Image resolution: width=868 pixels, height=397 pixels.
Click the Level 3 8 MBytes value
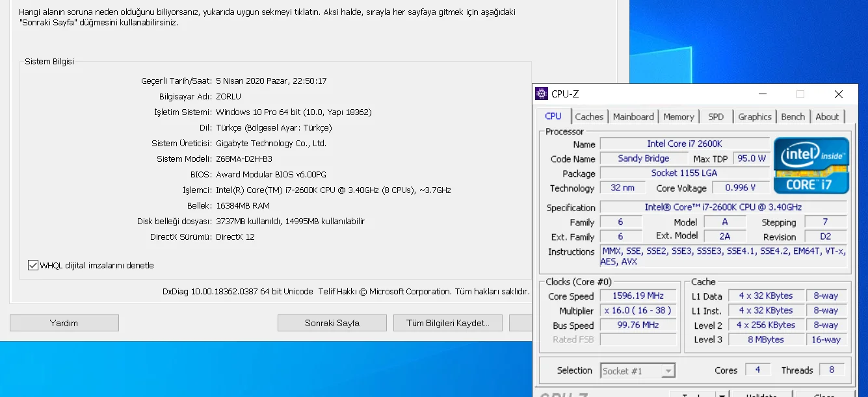point(766,340)
